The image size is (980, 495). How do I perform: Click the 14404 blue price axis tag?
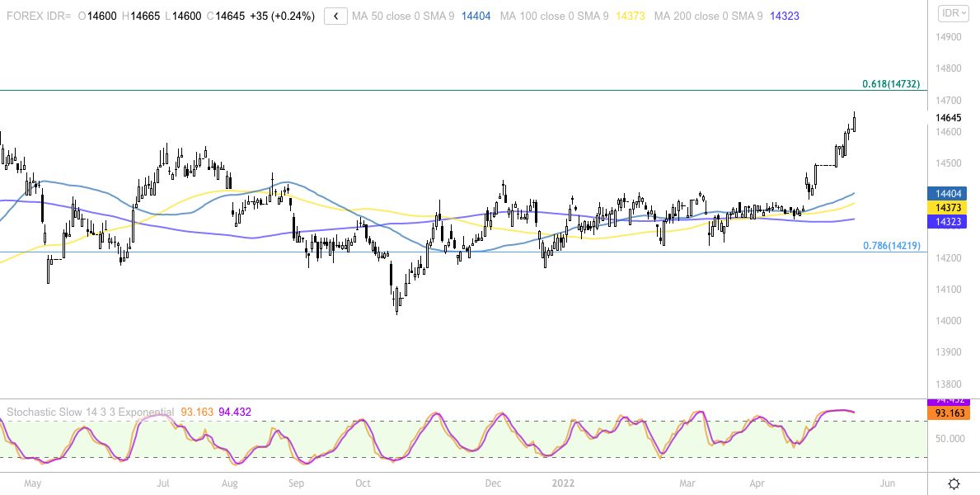pos(948,194)
